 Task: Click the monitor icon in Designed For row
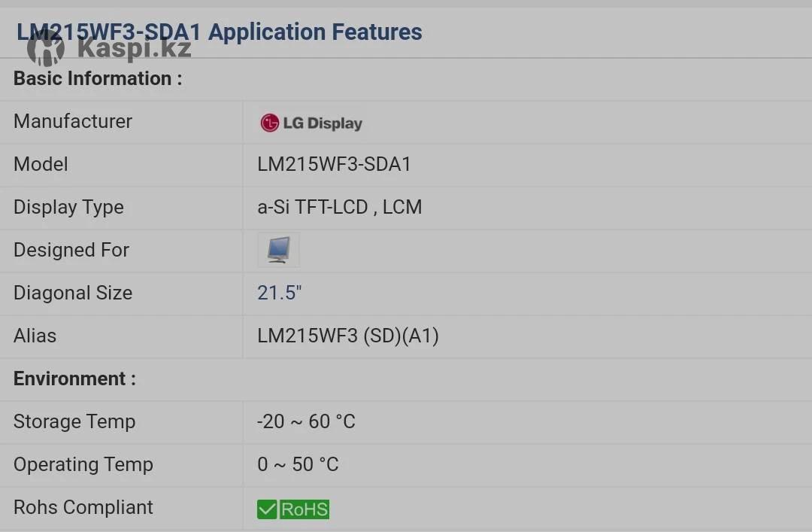[x=279, y=250]
